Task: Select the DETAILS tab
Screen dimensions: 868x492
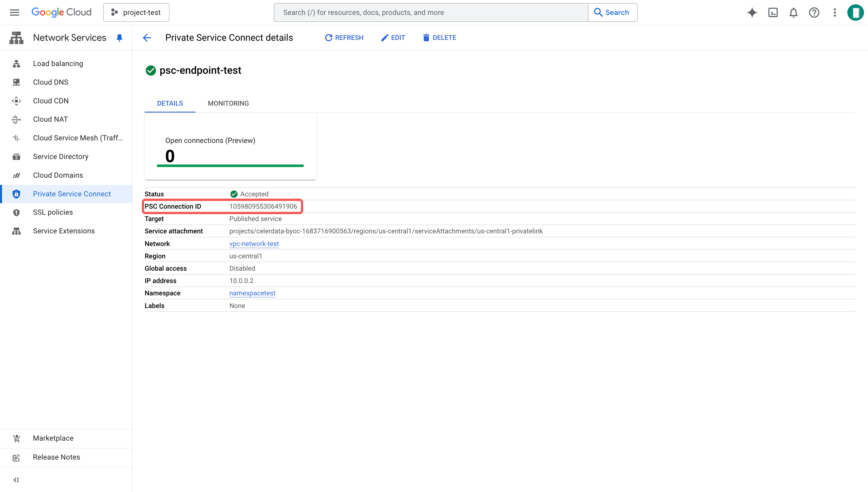Action: point(170,103)
